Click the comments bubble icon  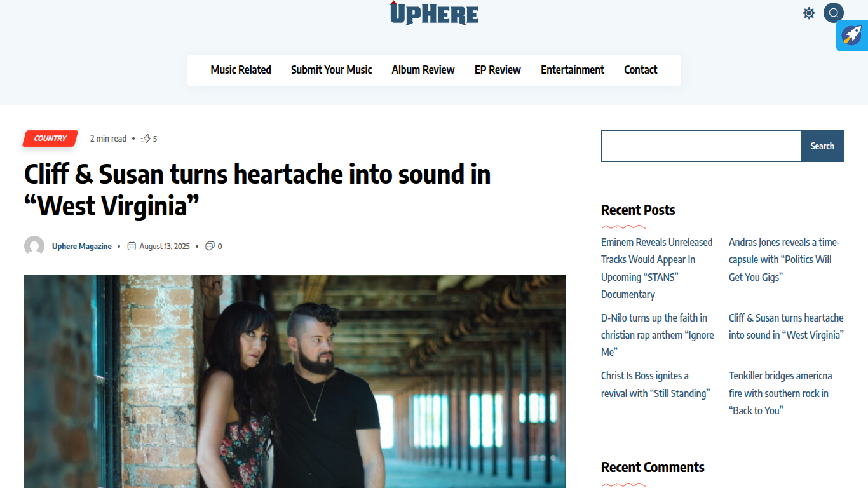210,246
